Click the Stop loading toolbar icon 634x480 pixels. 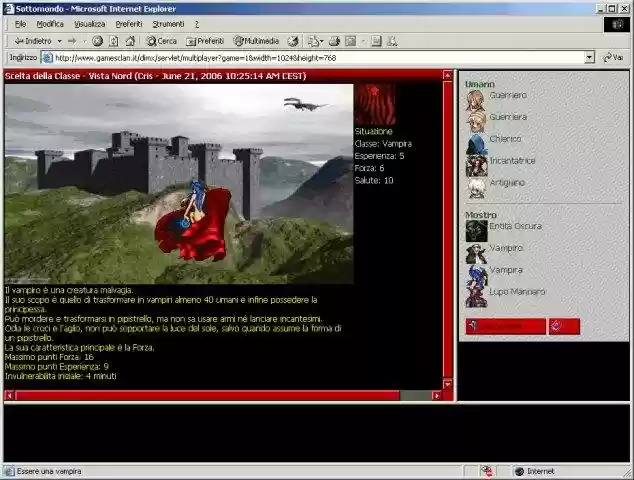coord(97,41)
